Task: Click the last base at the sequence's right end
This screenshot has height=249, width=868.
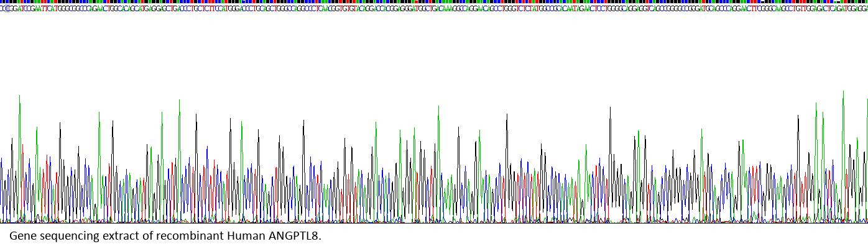Action: [x=865, y=9]
